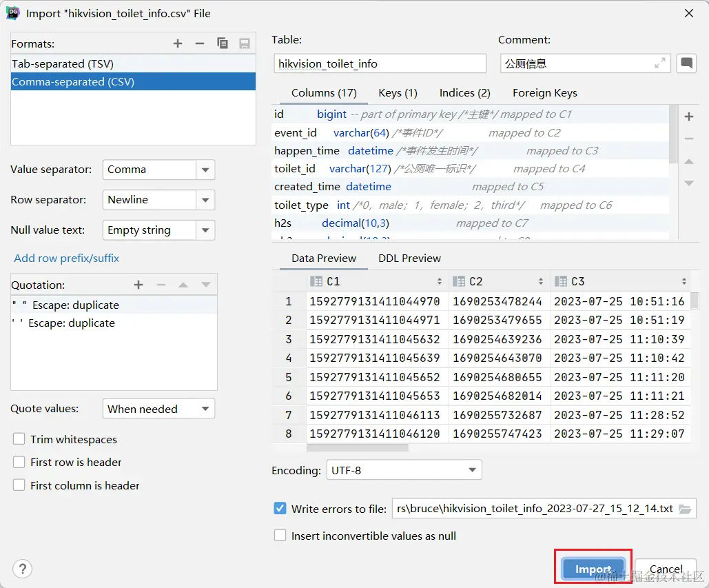The image size is (709, 588).
Task: Select the created_time column row
Action: pos(470,186)
